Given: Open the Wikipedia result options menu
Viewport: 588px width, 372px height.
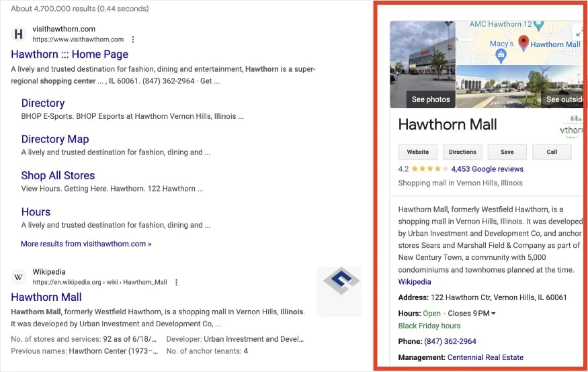Looking at the screenshot, I should click(x=176, y=282).
